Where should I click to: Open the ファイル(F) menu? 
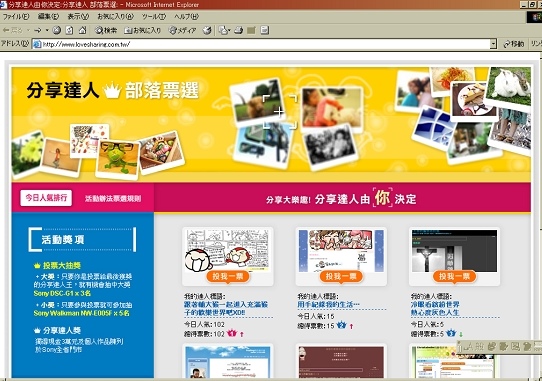click(16, 16)
